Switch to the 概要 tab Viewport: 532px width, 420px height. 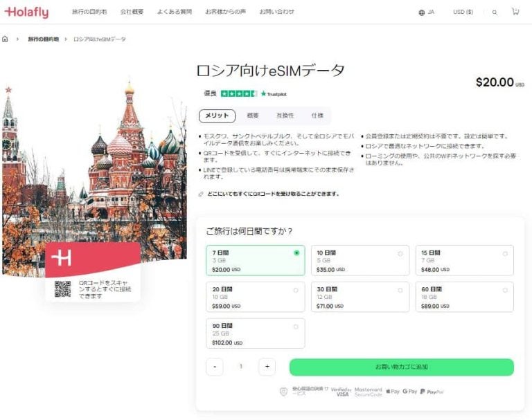(253, 116)
